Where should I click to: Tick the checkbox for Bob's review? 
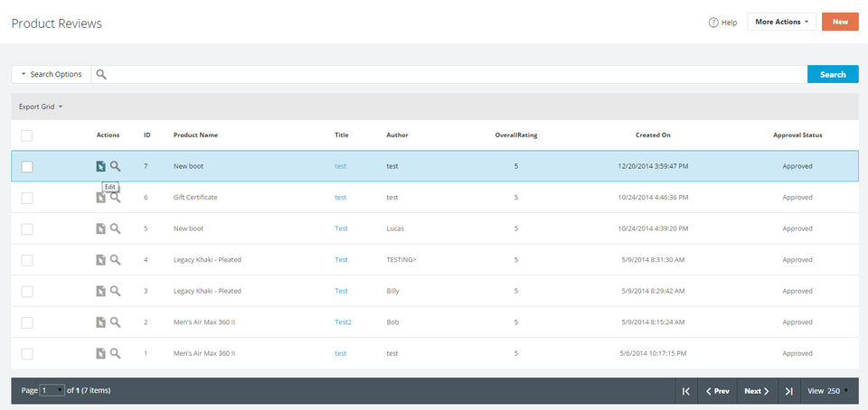pyautogui.click(x=26, y=322)
